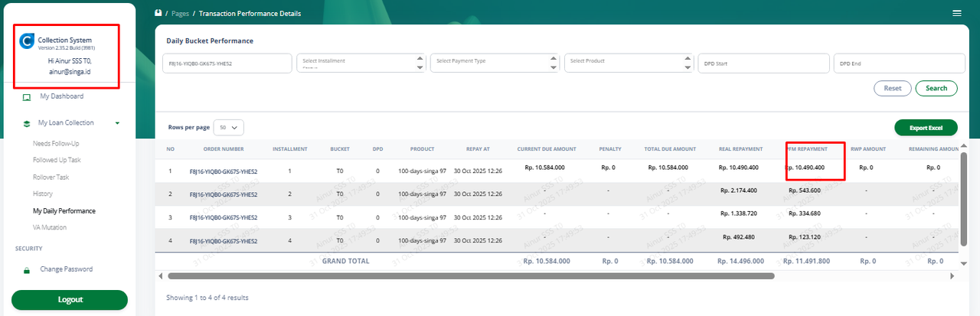Open VA Mutation page

point(50,227)
